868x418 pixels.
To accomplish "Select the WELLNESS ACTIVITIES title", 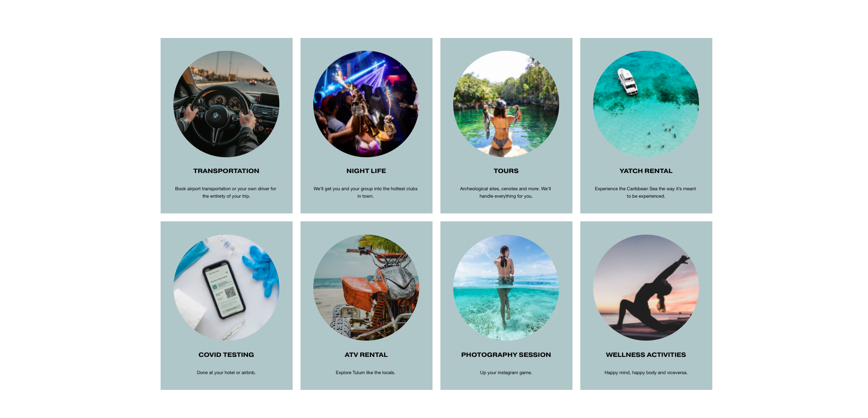I will (x=646, y=355).
